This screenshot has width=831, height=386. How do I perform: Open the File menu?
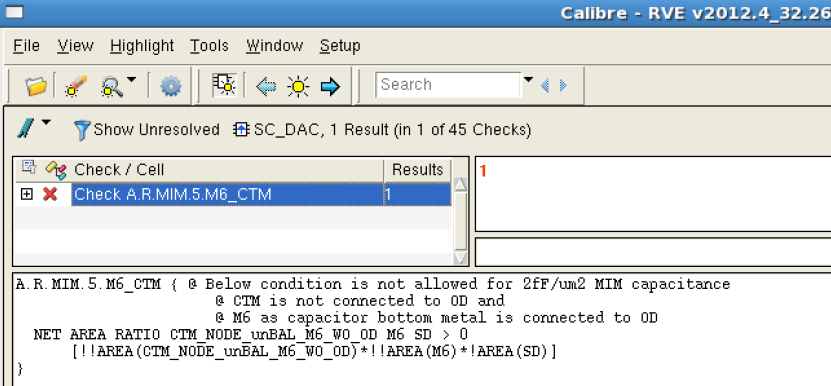(x=26, y=46)
